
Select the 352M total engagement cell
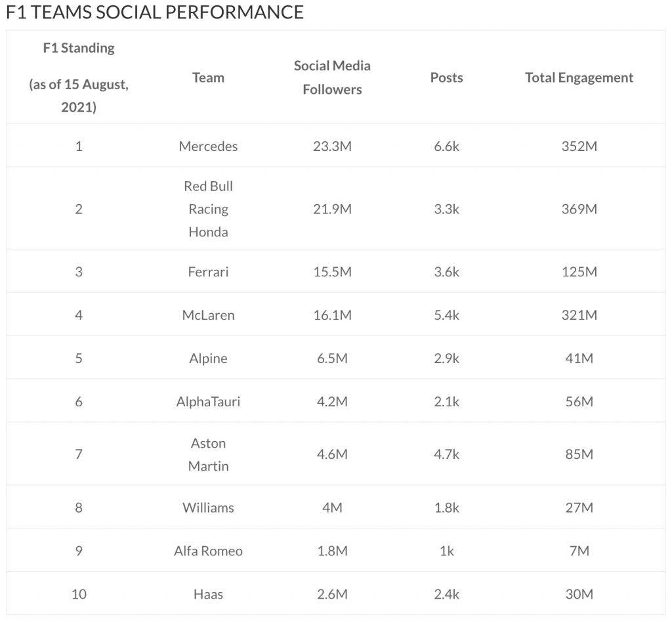click(579, 146)
